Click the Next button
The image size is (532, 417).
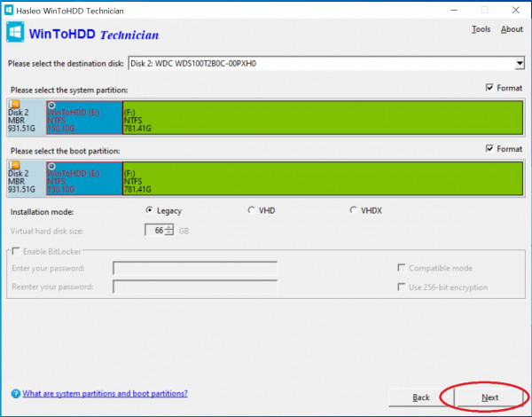pyautogui.click(x=490, y=397)
